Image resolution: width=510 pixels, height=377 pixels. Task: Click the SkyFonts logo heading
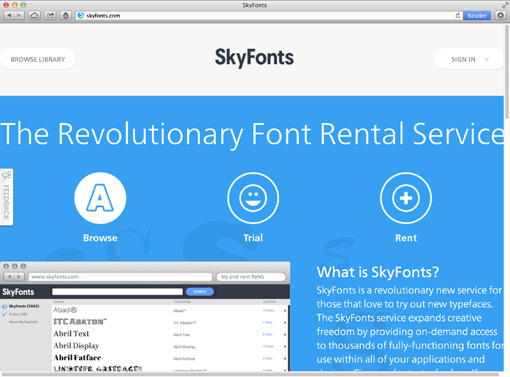coord(254,57)
